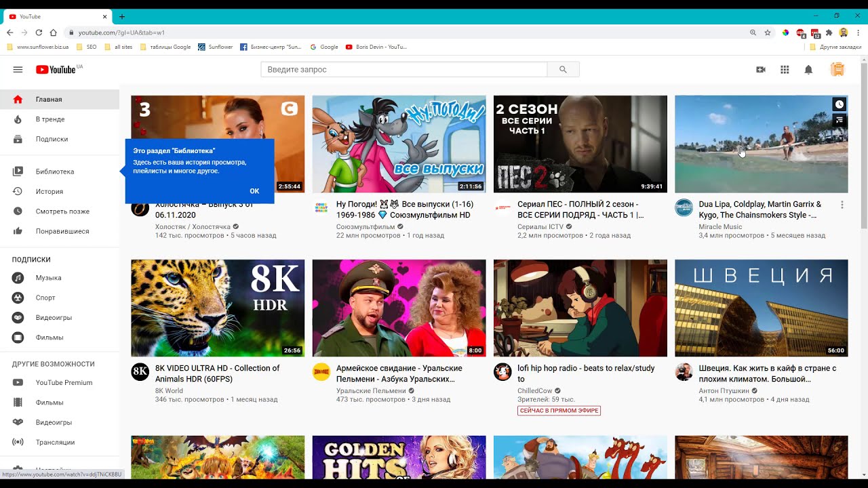Open the account avatar menu

[837, 70]
